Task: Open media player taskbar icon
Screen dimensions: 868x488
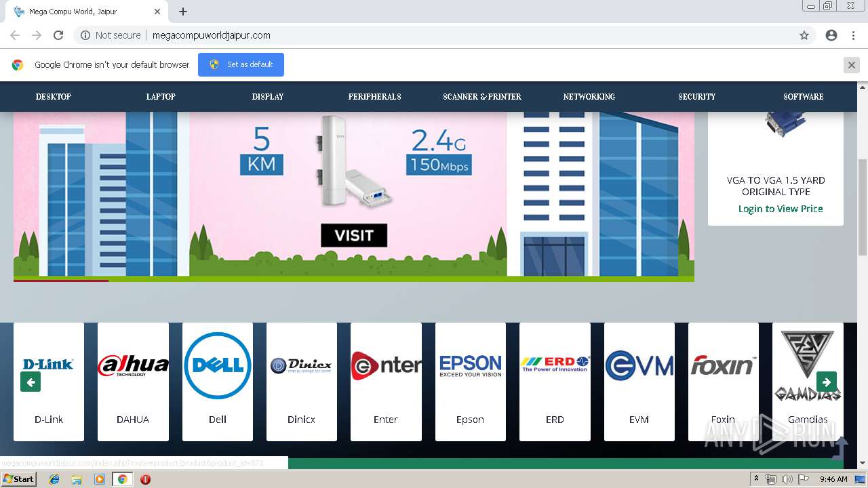Action: pos(100,479)
